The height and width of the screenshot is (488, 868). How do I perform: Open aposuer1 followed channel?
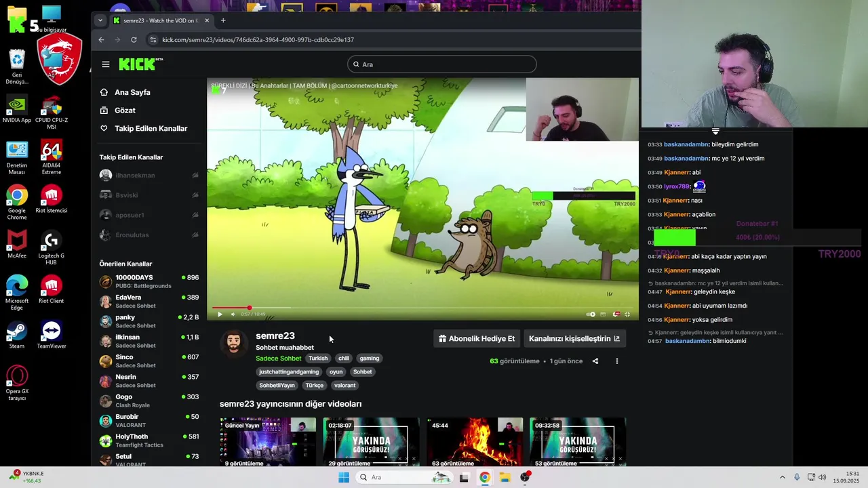[x=149, y=215]
